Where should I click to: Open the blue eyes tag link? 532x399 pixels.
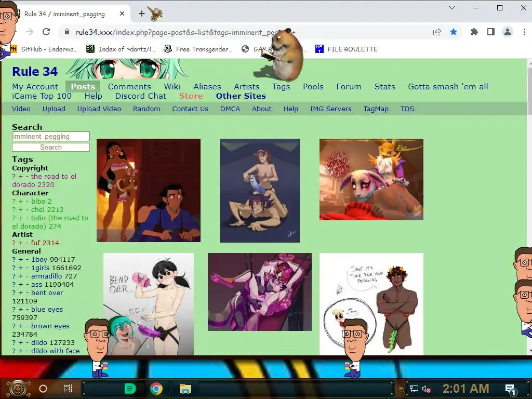coord(47,310)
